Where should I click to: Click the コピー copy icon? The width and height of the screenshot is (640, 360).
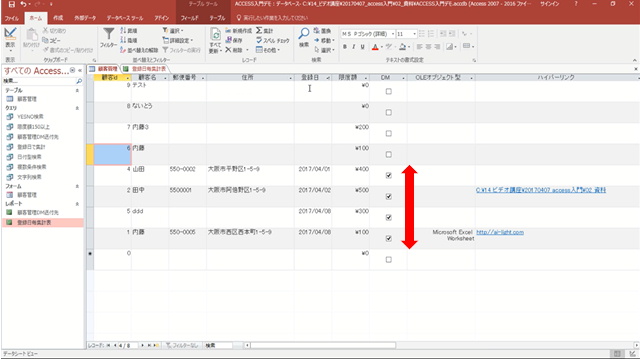(x=45, y=40)
